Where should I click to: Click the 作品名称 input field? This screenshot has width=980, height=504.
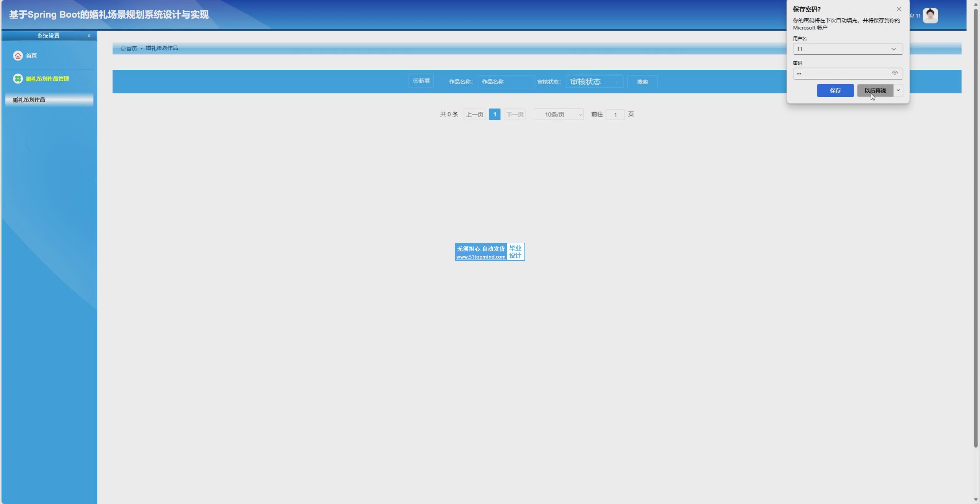point(506,82)
